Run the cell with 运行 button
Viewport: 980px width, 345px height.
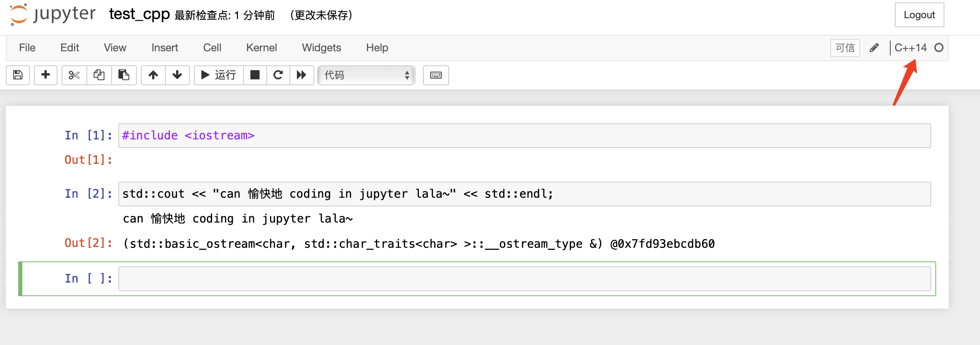coord(219,75)
